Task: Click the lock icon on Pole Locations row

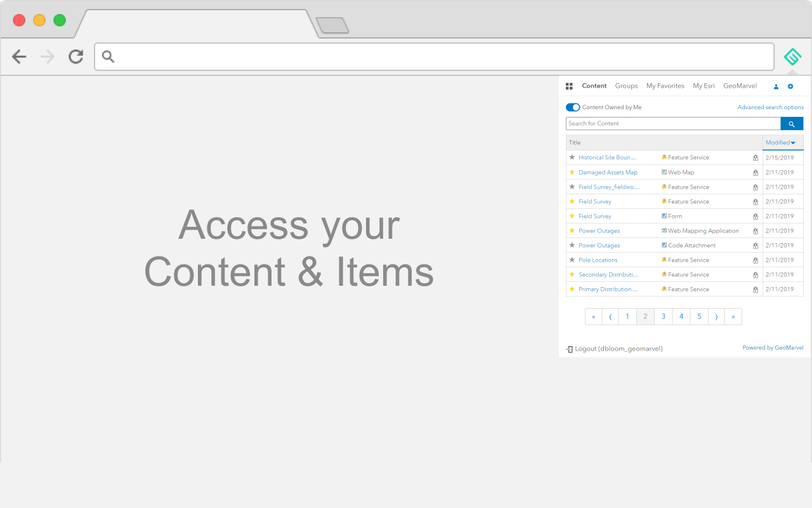Action: 755,260
